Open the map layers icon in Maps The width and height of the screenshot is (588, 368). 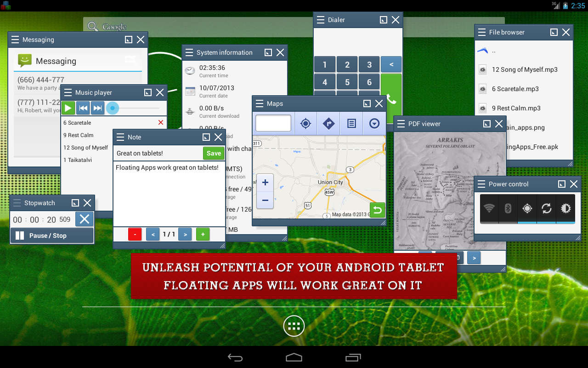click(x=351, y=123)
